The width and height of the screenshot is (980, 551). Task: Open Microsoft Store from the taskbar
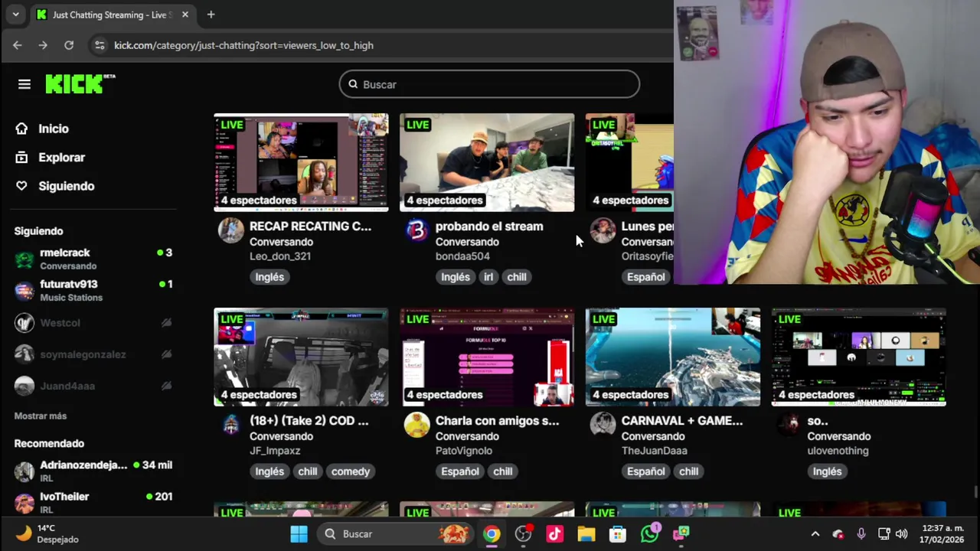pos(617,533)
